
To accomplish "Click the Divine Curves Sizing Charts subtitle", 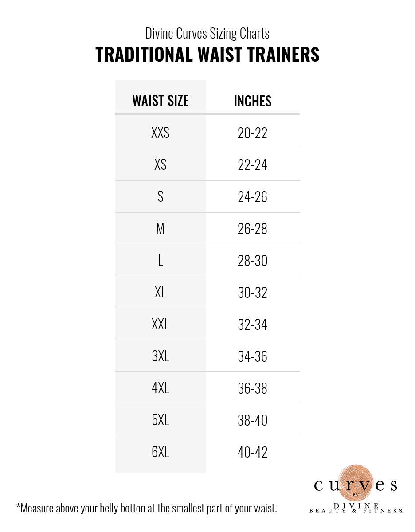I will click(x=207, y=33).
